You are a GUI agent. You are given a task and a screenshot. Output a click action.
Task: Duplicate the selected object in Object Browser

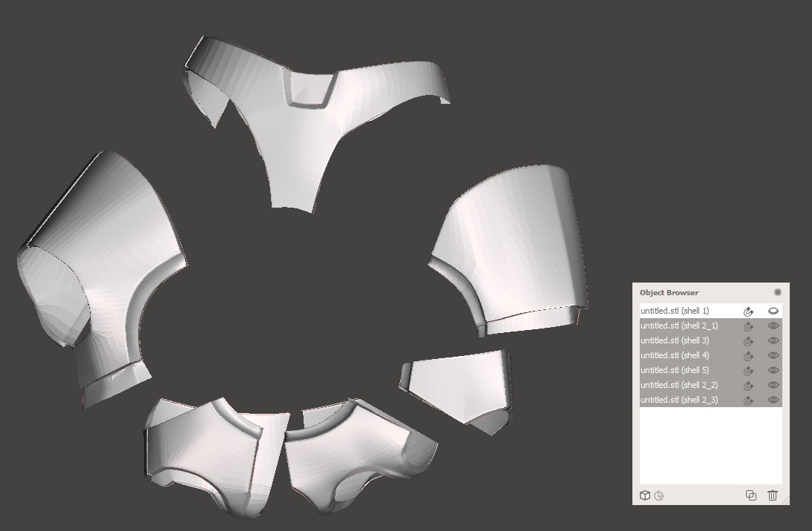pyautogui.click(x=751, y=495)
